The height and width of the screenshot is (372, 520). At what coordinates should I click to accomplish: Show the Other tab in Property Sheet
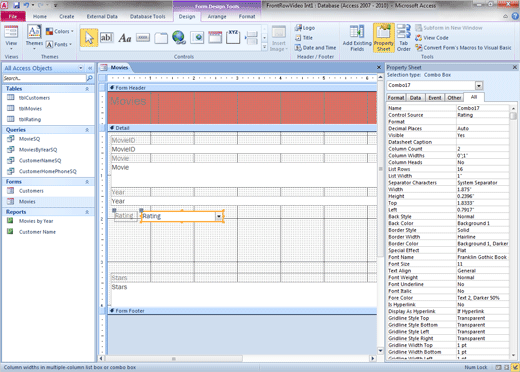click(454, 98)
